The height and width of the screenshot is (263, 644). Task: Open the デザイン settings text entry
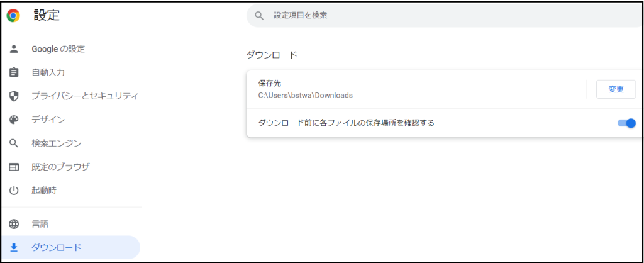[x=48, y=120]
